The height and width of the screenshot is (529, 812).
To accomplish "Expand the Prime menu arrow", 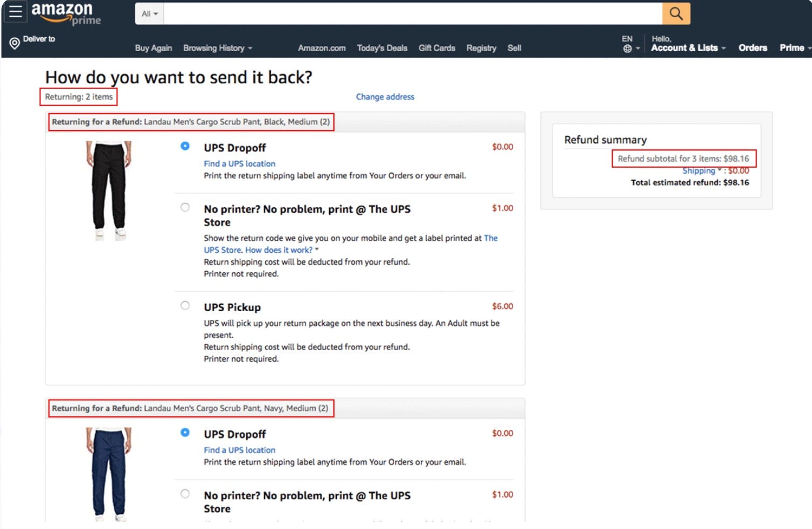I will click(x=809, y=48).
